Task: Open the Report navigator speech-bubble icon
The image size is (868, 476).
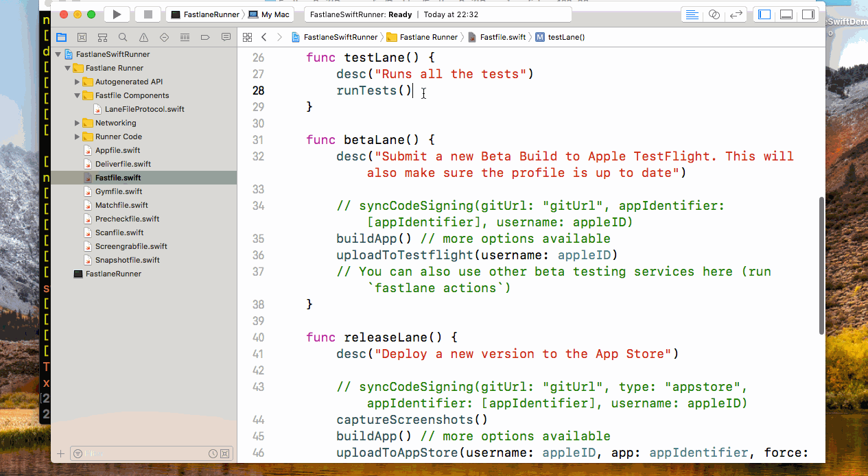Action: coord(226,38)
